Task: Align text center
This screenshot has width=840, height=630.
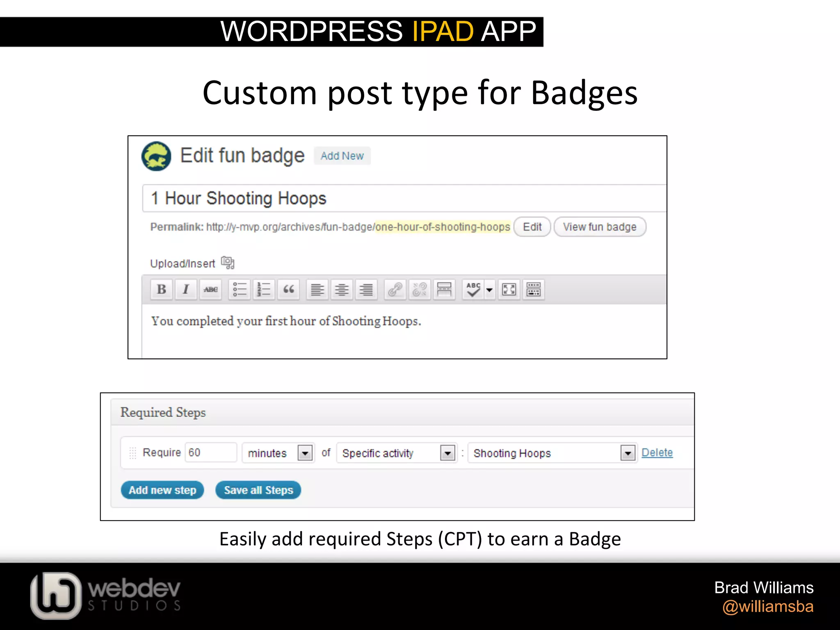Action: tap(342, 290)
